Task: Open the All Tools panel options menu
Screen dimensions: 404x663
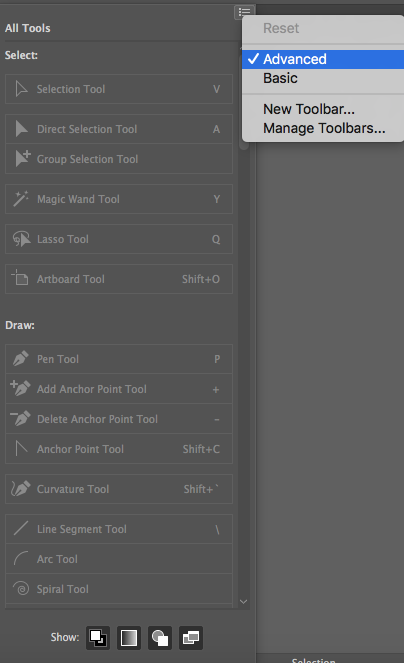Action: click(244, 12)
